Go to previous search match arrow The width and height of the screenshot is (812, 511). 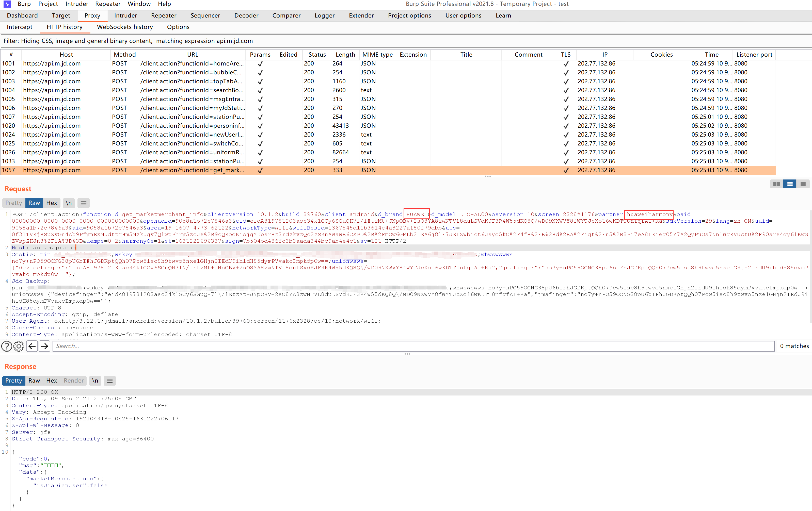[32, 346]
